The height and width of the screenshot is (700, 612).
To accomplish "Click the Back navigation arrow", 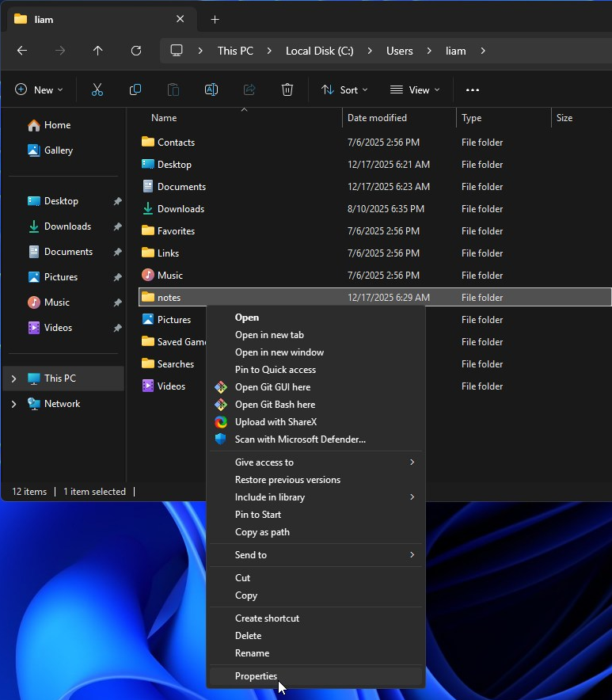I will 22,51.
